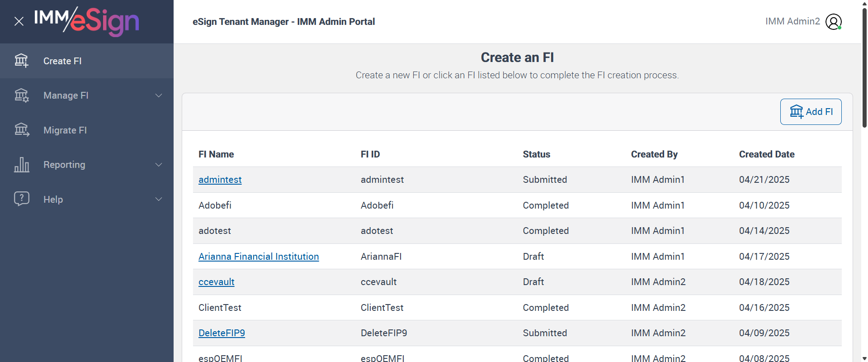
Task: Click the Help question mark icon
Action: point(21,199)
